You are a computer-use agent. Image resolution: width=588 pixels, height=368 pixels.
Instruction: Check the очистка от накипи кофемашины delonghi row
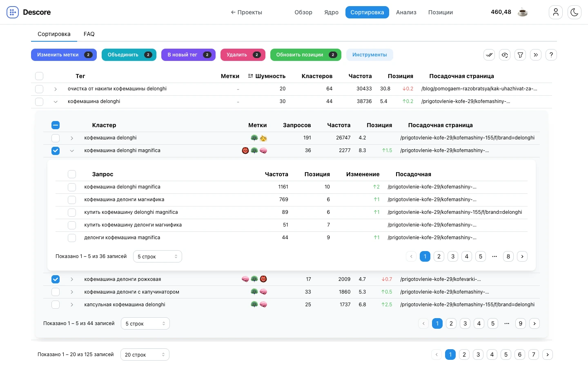tap(39, 89)
